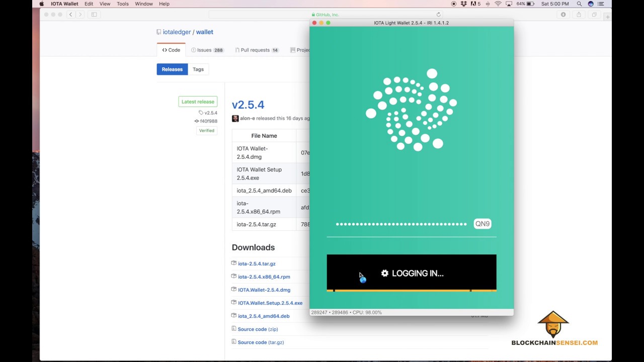This screenshot has width=644, height=362.
Task: Click the Safari share button
Action: (579, 15)
